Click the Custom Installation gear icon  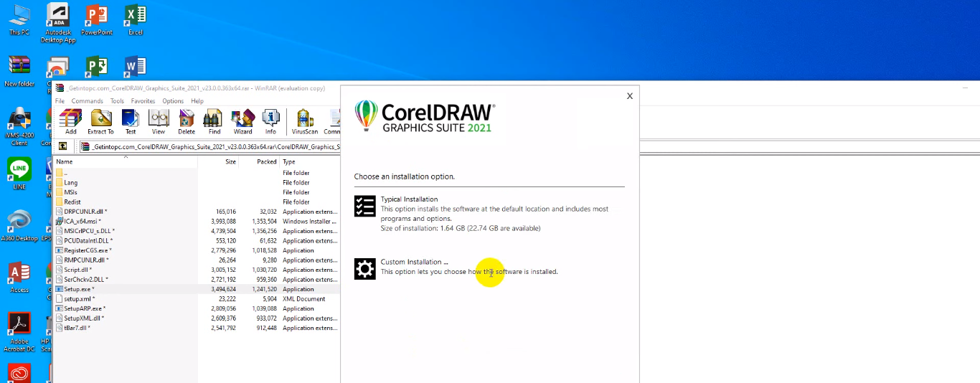[x=365, y=269]
